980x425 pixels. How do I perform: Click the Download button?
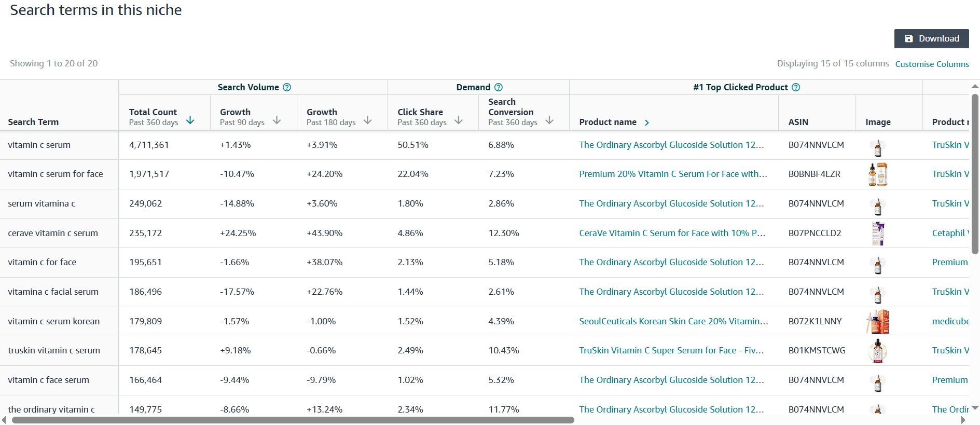931,38
